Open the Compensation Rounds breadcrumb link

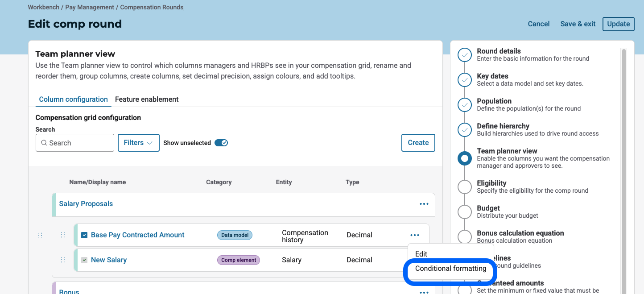pos(152,7)
